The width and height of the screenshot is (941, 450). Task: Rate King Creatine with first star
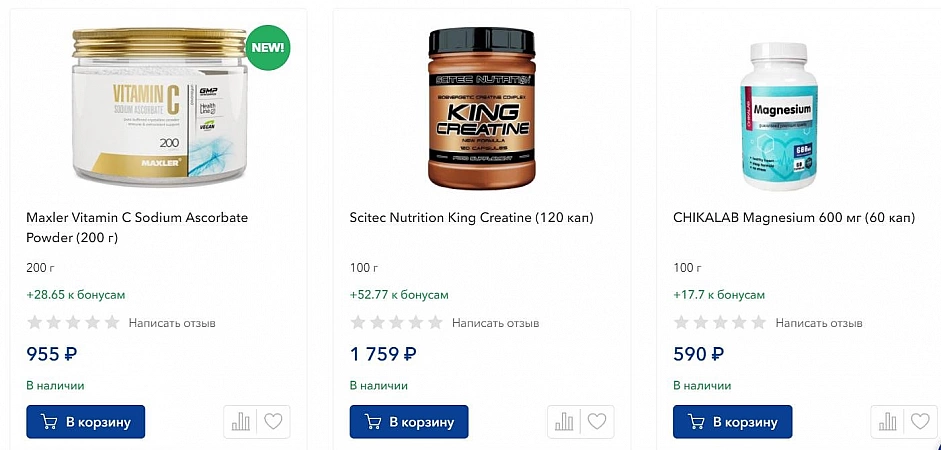pos(359,323)
